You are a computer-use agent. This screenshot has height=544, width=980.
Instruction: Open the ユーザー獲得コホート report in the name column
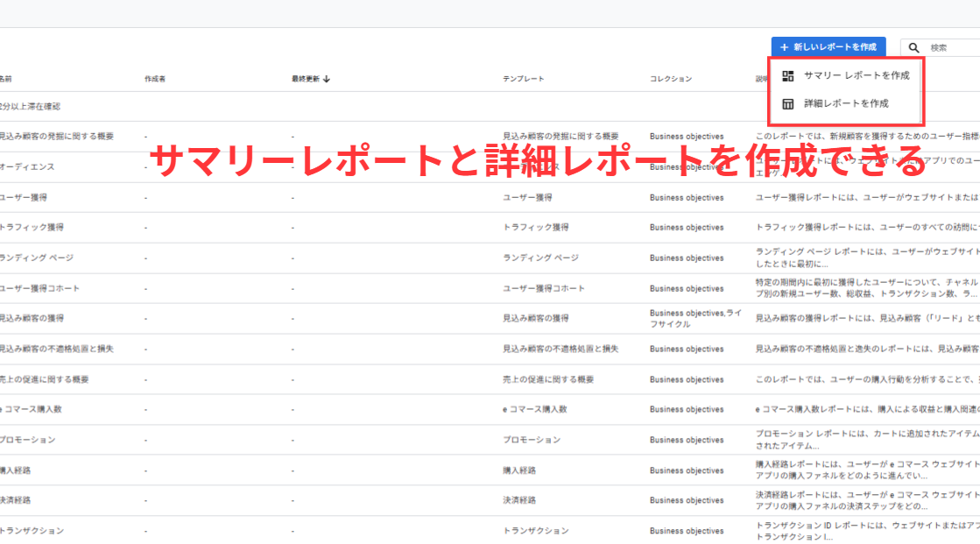tap(39, 288)
